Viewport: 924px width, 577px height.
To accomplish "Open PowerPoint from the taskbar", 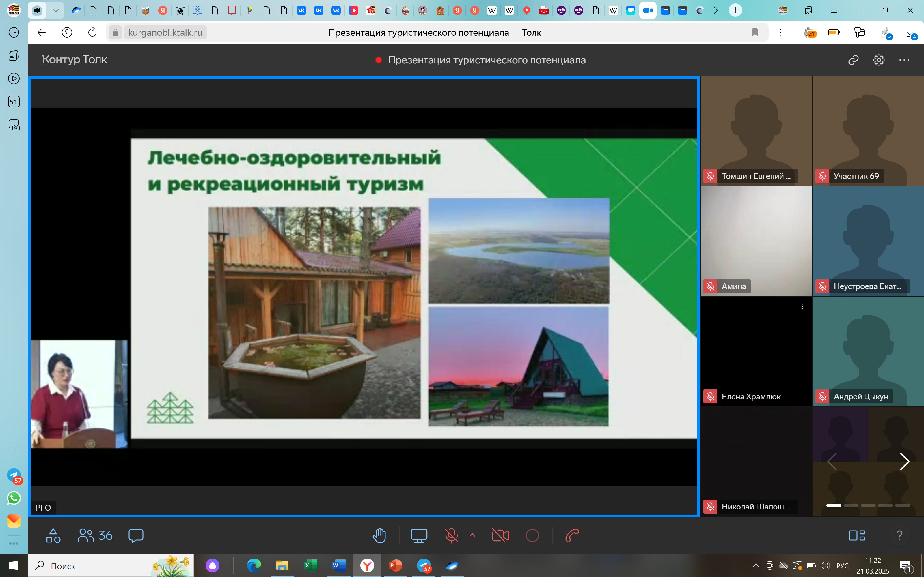I will 395,565.
